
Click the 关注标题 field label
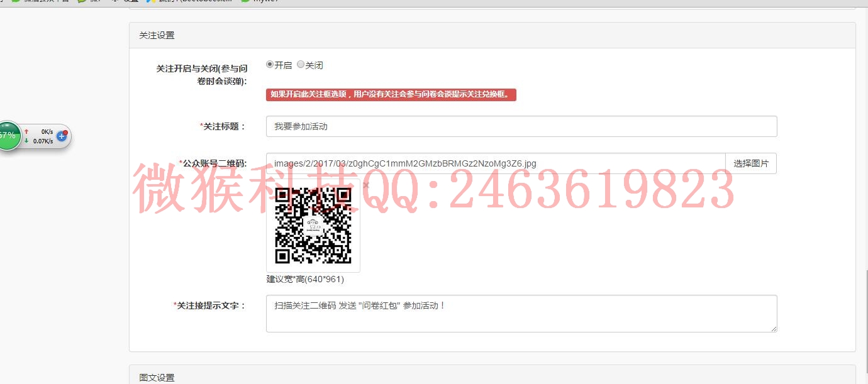[x=223, y=126]
